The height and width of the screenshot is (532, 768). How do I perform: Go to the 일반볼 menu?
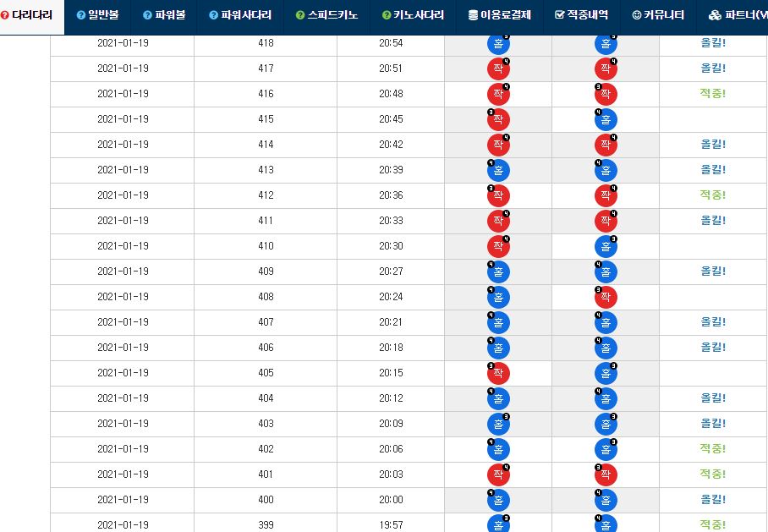(98, 15)
